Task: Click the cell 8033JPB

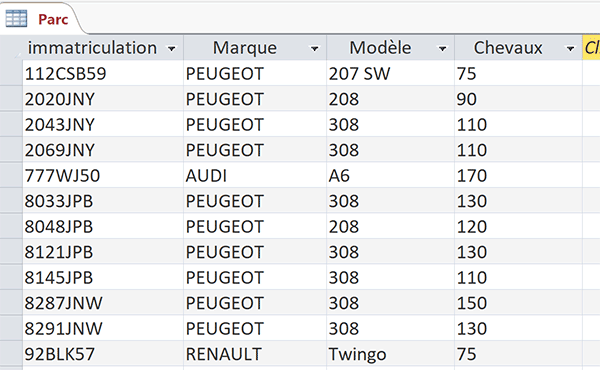Action: coord(103,201)
